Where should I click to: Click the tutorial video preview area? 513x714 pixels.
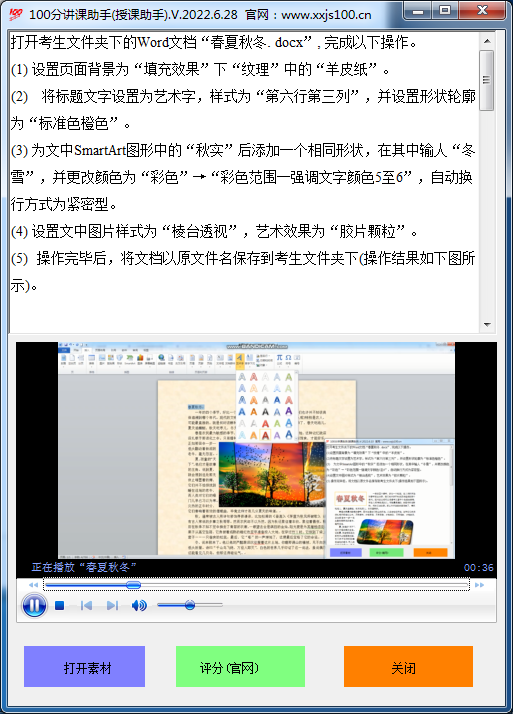coord(256,450)
